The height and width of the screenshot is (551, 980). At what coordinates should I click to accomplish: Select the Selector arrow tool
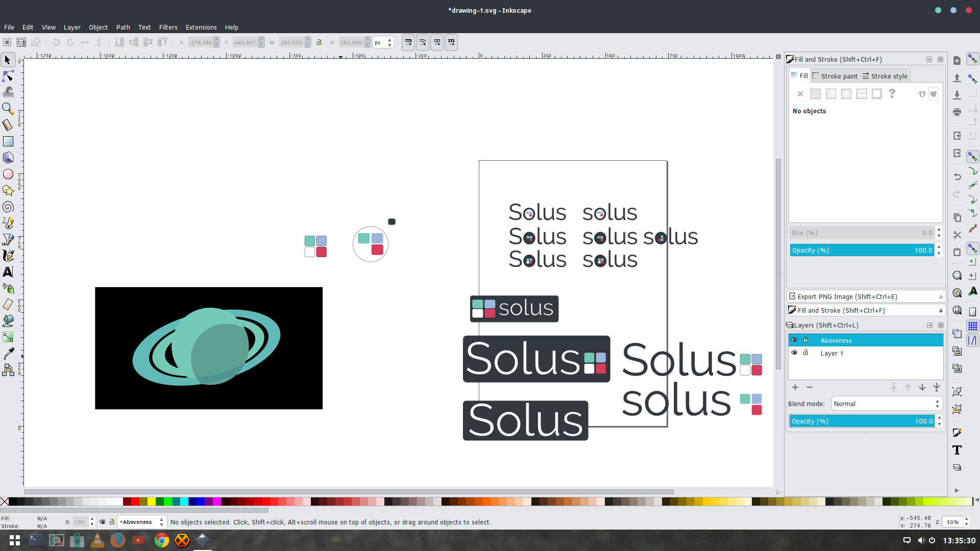(x=8, y=60)
